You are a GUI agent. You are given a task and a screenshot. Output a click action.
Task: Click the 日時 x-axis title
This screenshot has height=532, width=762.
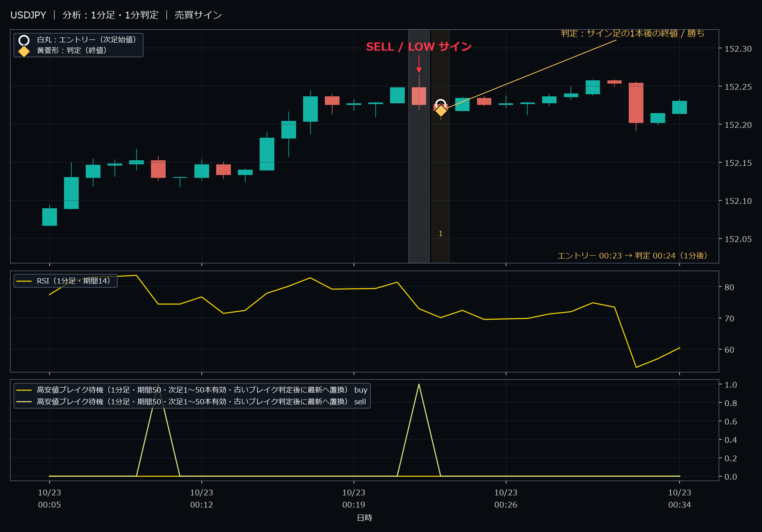coord(365,518)
